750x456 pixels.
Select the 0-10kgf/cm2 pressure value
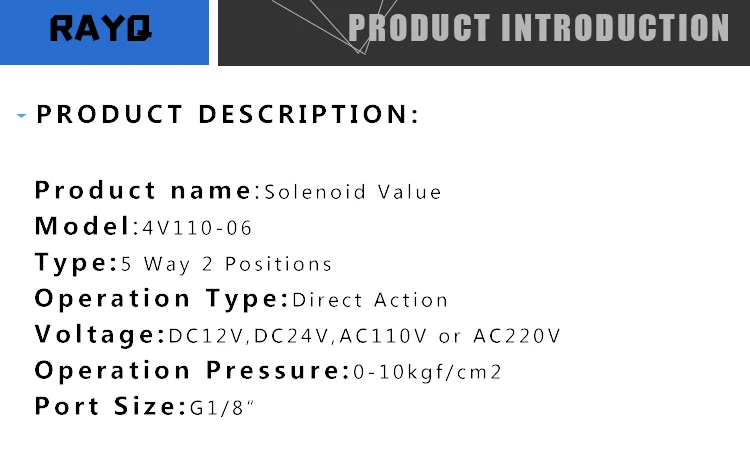point(427,372)
